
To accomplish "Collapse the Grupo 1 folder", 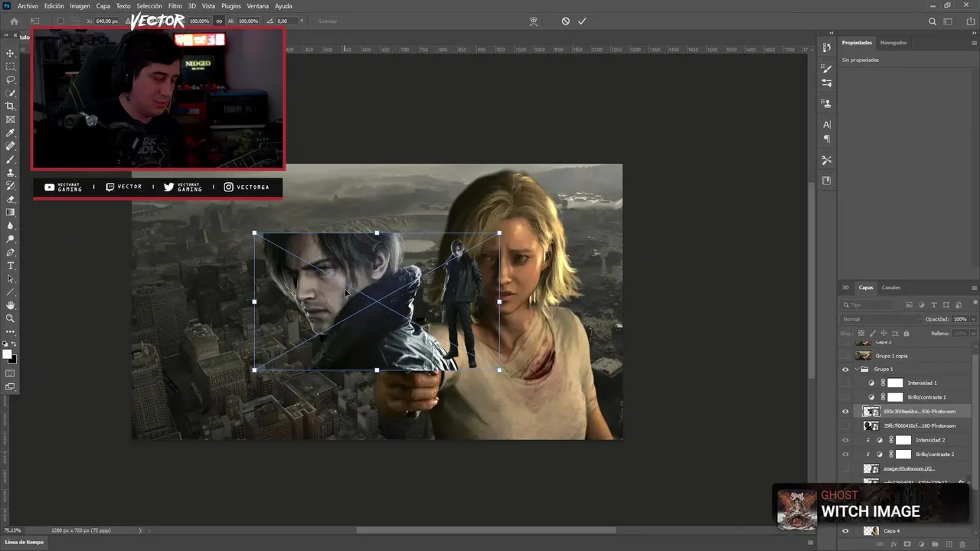I will click(857, 369).
